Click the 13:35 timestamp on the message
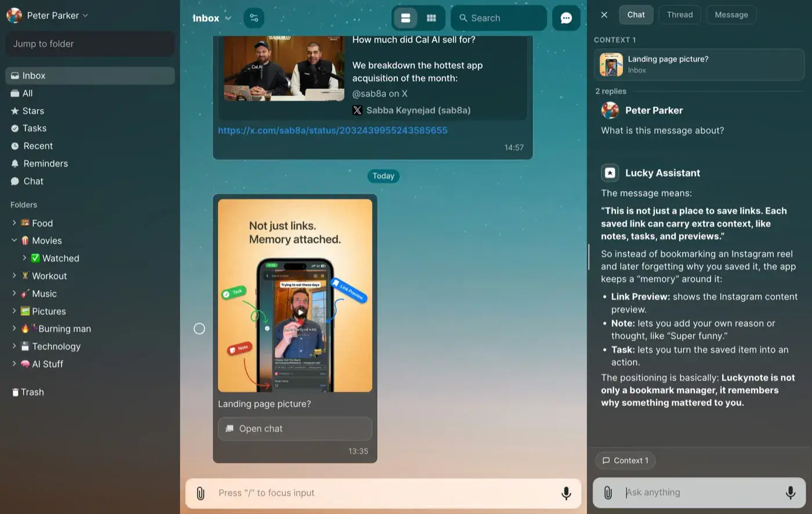This screenshot has height=514, width=812. pyautogui.click(x=358, y=451)
